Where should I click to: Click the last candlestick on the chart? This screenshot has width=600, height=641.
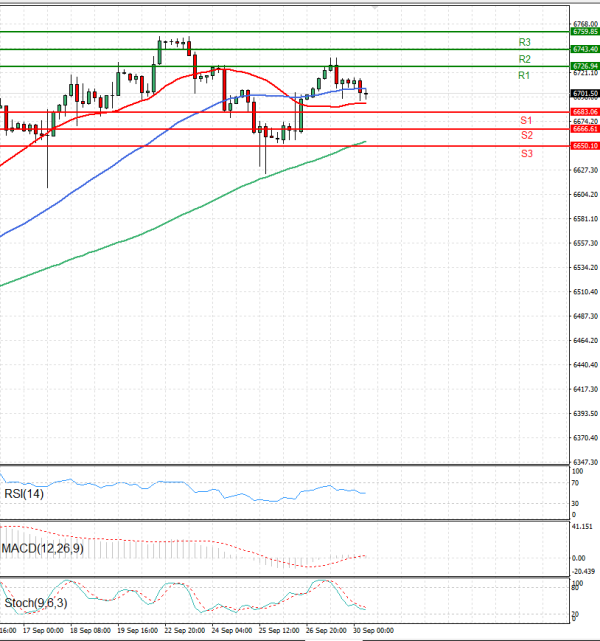[x=367, y=95]
